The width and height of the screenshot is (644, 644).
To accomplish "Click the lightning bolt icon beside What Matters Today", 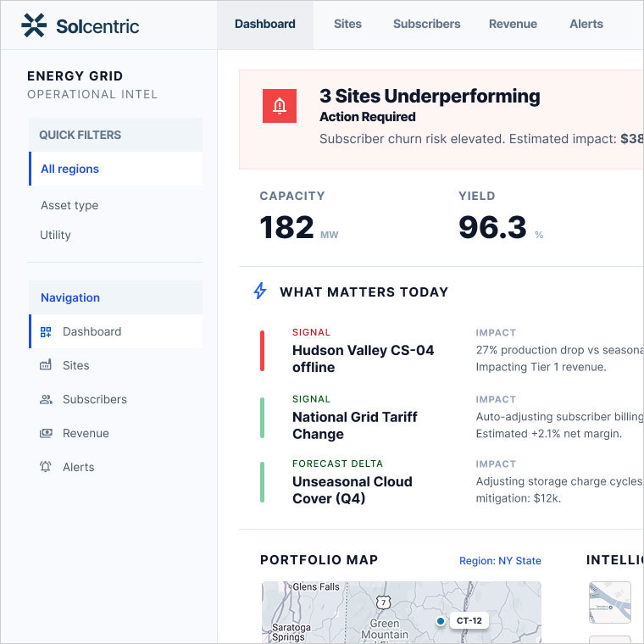I will 261,291.
